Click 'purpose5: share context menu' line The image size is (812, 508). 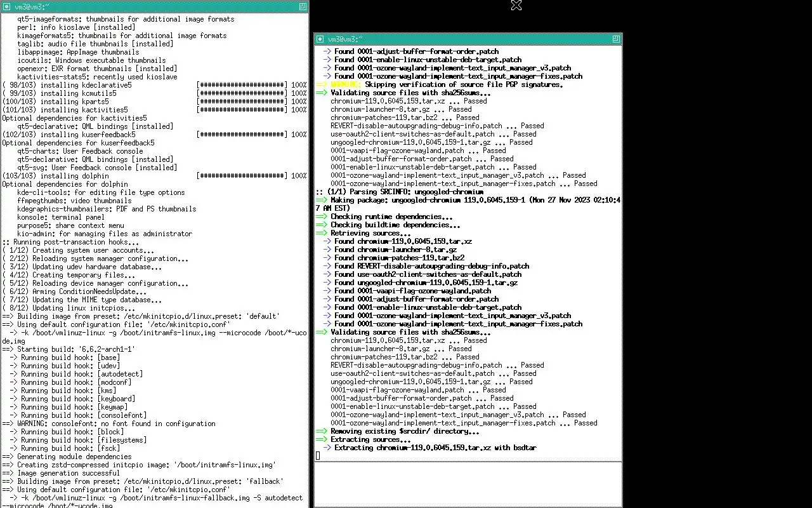pos(70,225)
